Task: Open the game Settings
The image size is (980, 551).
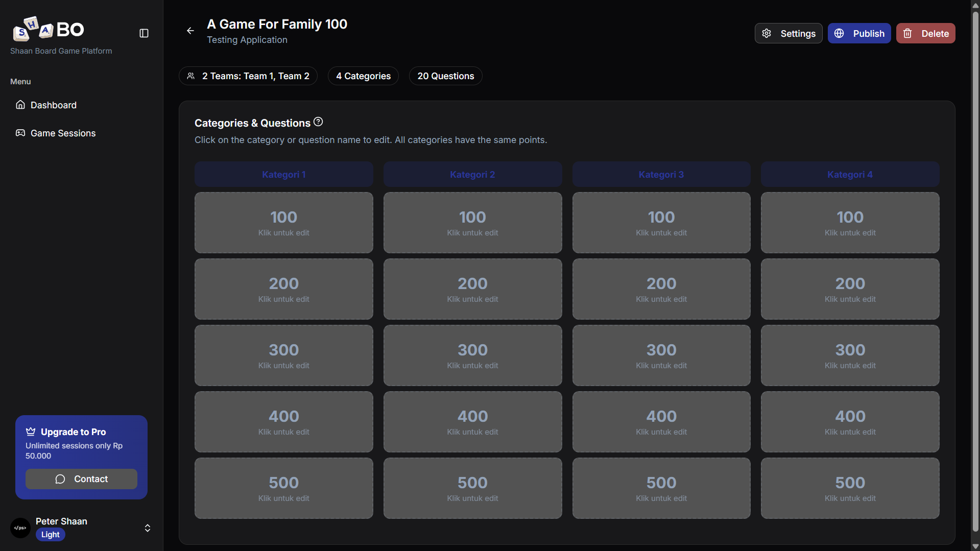Action: pyautogui.click(x=788, y=33)
